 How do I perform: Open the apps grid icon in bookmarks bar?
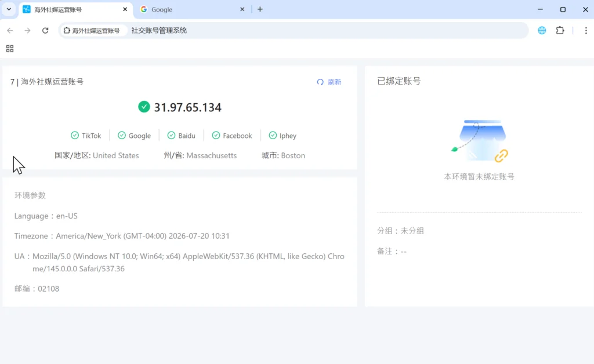pyautogui.click(x=10, y=49)
